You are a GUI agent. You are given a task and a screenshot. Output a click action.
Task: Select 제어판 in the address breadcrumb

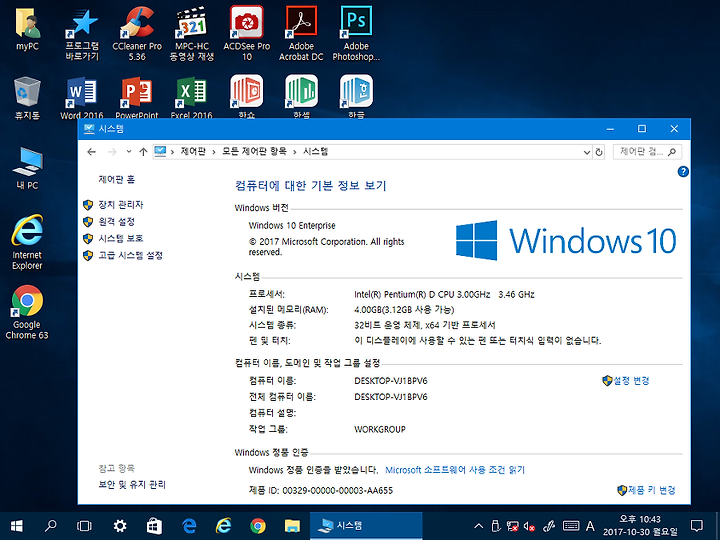193,152
